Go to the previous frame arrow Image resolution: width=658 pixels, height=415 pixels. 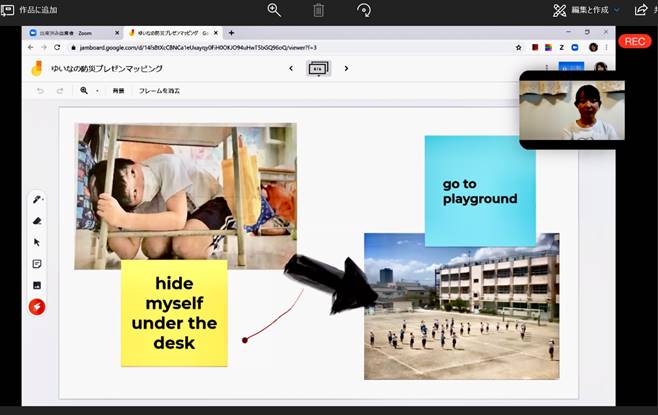291,69
